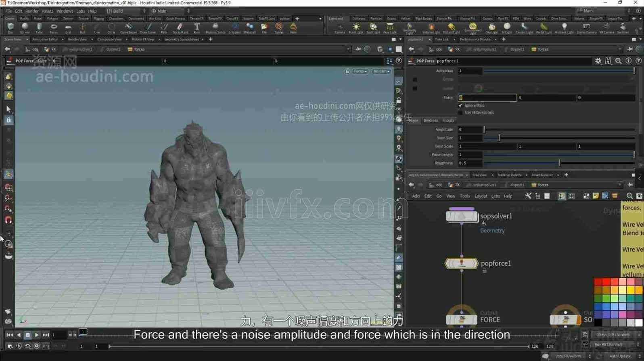The width and height of the screenshot is (644, 361).
Task: Open the Persp viewport dropdown
Action: (x=360, y=71)
